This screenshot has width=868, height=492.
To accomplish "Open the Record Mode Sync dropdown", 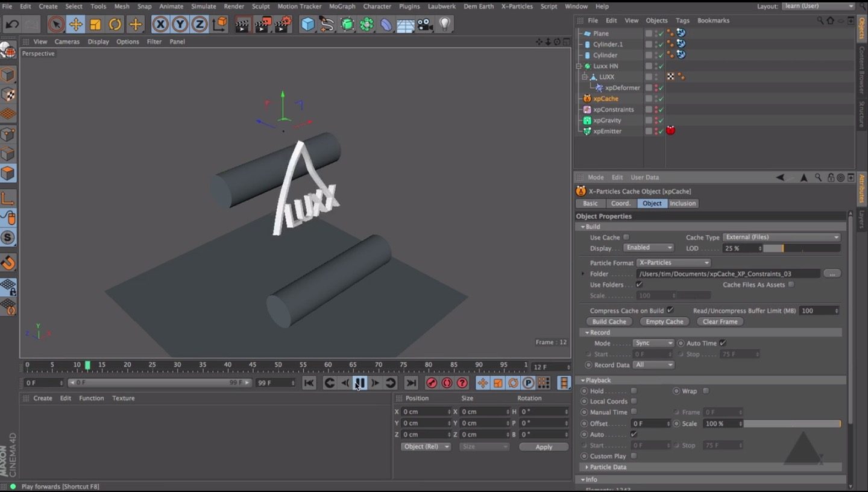I will (653, 343).
